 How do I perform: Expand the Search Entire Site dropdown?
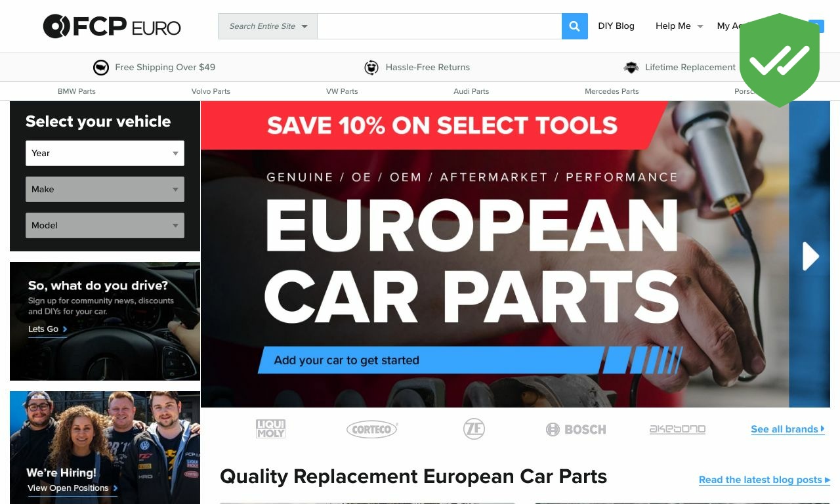pyautogui.click(x=268, y=26)
